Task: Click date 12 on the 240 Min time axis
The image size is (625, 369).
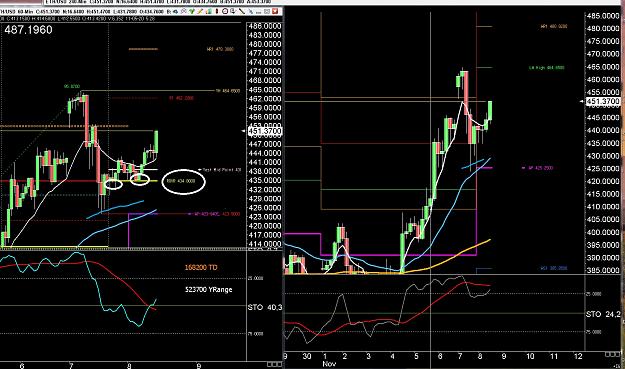Action: (x=578, y=356)
